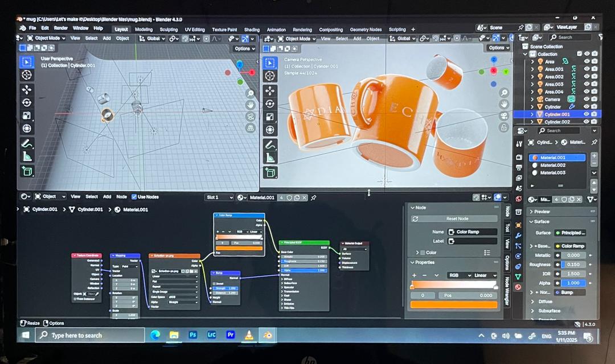Launch Premiere Pro from the taskbar
This screenshot has width=615, height=364.
coord(230,335)
